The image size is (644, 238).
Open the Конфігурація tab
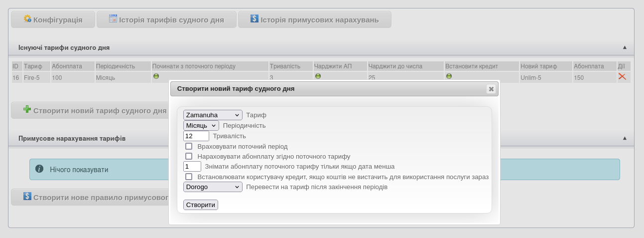[53, 20]
